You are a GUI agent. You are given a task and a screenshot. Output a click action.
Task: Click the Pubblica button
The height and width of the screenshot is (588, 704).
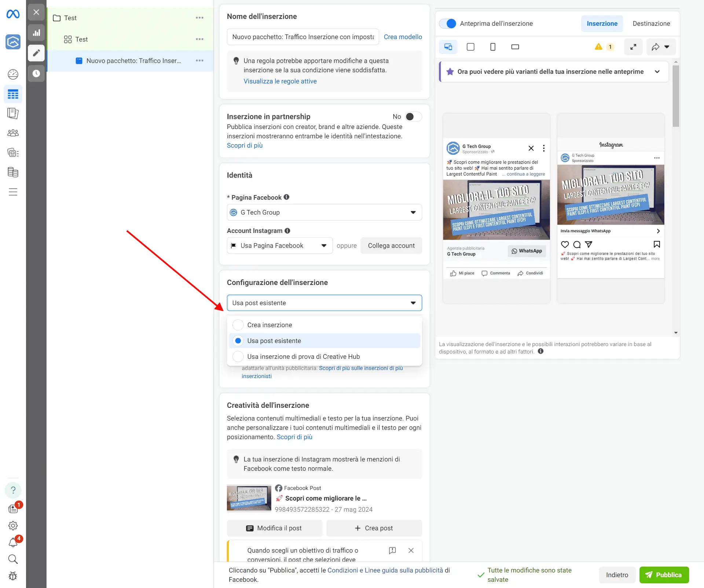click(x=664, y=575)
